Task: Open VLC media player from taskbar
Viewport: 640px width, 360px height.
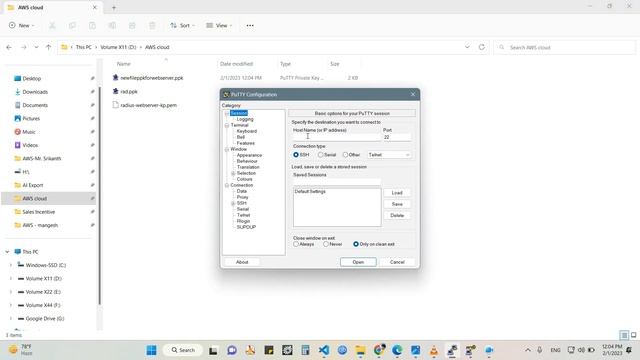Action: (434, 350)
